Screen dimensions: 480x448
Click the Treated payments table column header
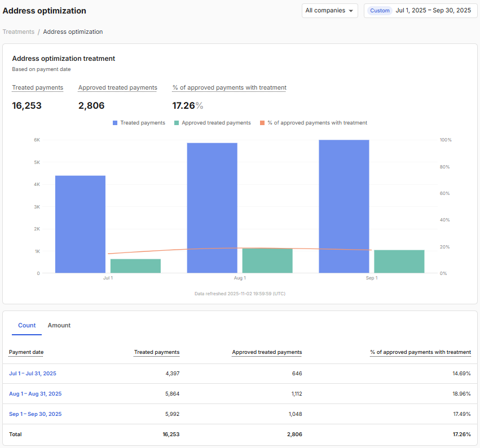[157, 352]
